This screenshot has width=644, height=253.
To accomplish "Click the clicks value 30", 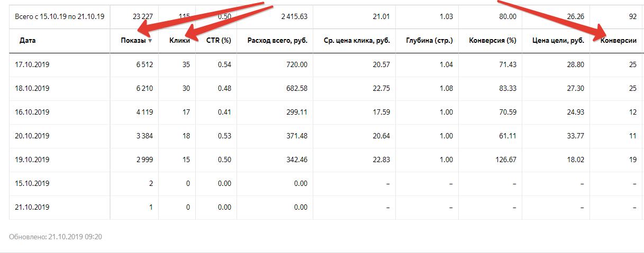I will [186, 88].
